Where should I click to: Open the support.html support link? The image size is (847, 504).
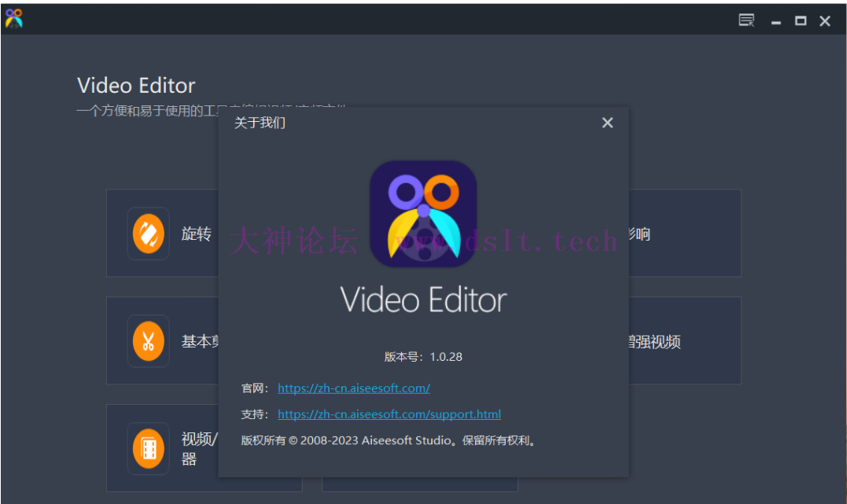click(389, 414)
